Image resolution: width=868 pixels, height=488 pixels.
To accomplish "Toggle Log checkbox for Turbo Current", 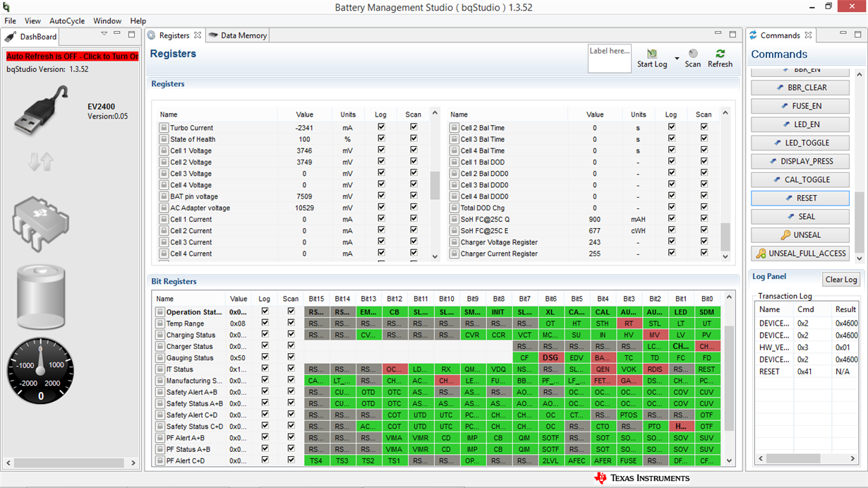I will (381, 128).
